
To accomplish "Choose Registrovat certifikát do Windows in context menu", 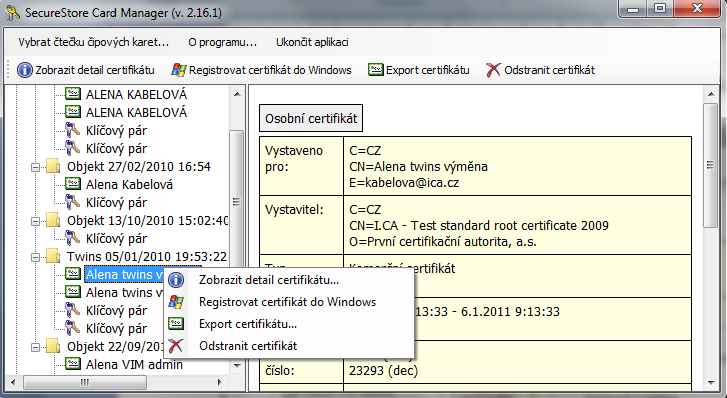I will pyautogui.click(x=289, y=302).
